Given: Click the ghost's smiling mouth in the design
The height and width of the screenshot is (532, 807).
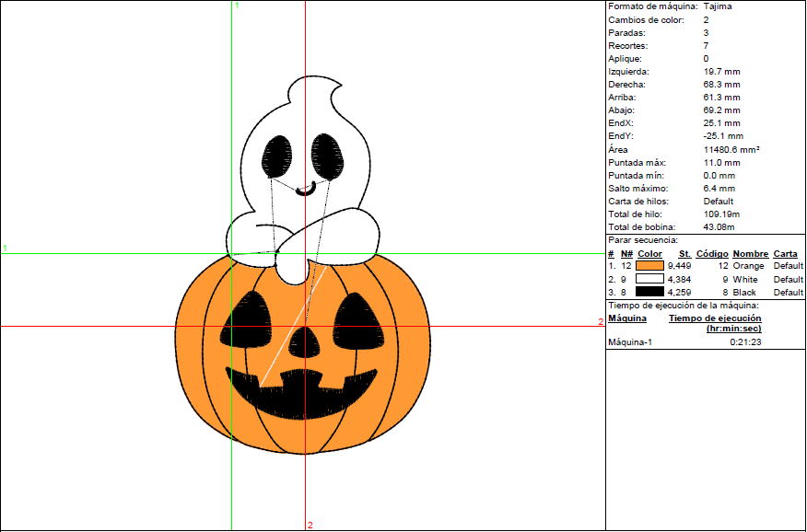Looking at the screenshot, I should [307, 191].
